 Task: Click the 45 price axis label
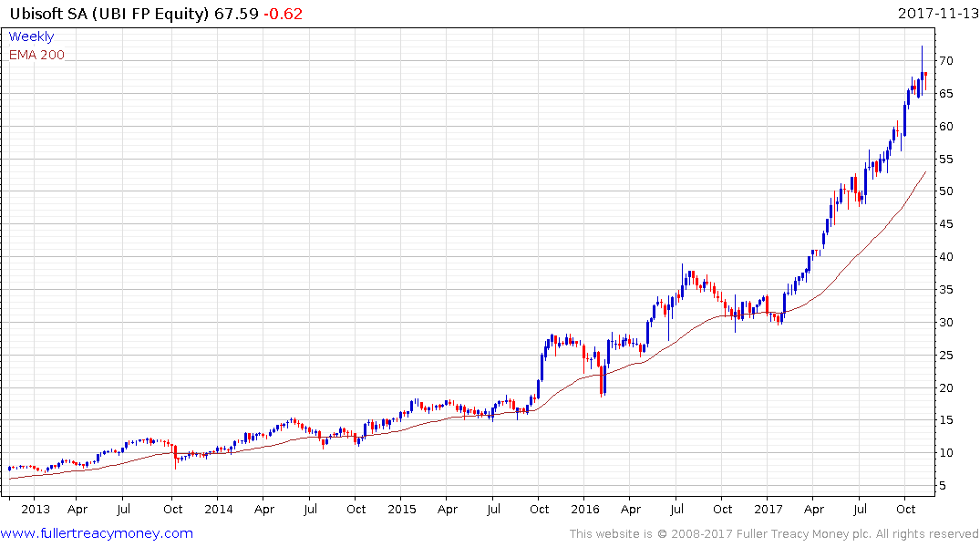pos(945,223)
